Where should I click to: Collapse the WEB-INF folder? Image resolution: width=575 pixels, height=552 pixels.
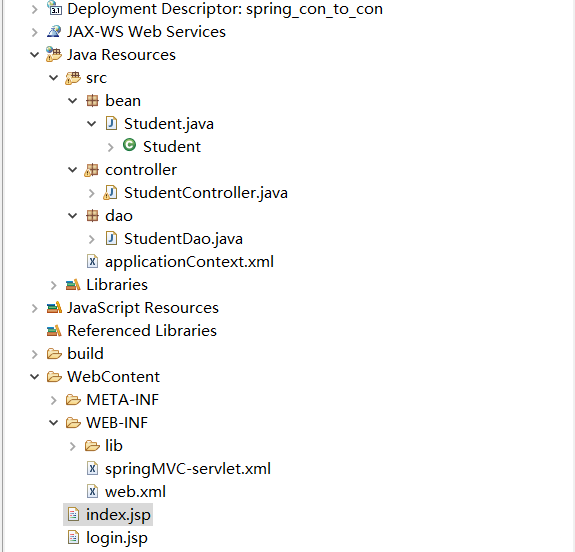point(54,423)
